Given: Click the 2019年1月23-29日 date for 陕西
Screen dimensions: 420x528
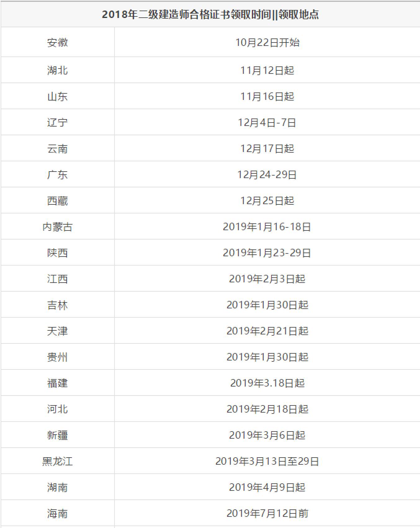Looking at the screenshot, I should pos(267,253).
